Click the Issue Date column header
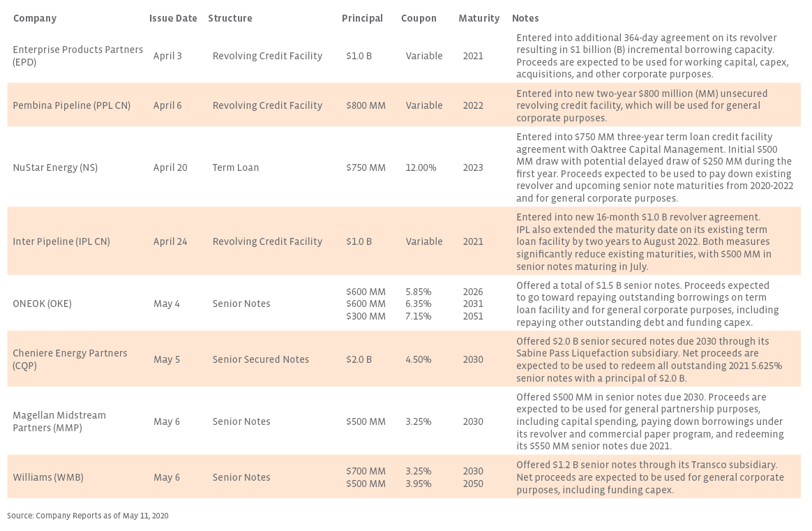Image resolution: width=812 pixels, height=531 pixels. (x=173, y=18)
